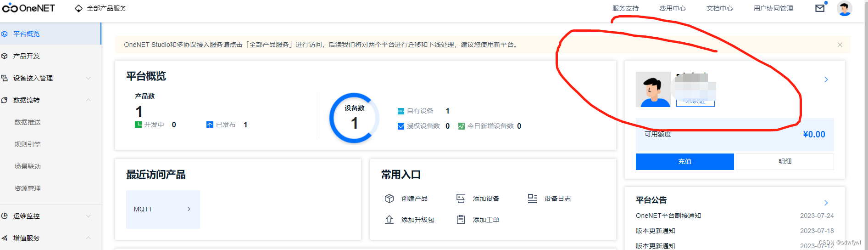Click the 可用额度 label
The image size is (868, 250).
pyautogui.click(x=658, y=134)
